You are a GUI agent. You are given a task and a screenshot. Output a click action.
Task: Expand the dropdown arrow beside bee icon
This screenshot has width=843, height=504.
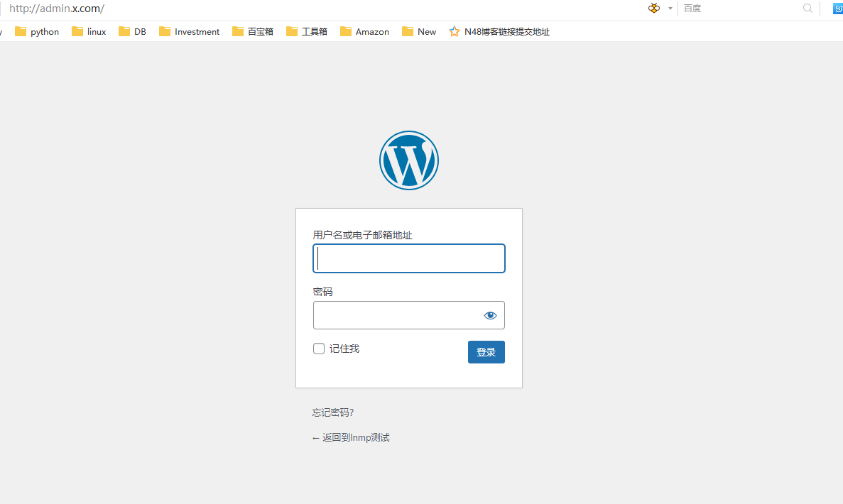[x=670, y=9]
